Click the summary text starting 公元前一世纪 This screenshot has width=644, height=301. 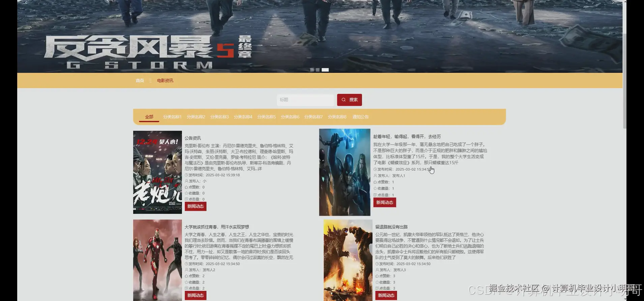pos(430,246)
